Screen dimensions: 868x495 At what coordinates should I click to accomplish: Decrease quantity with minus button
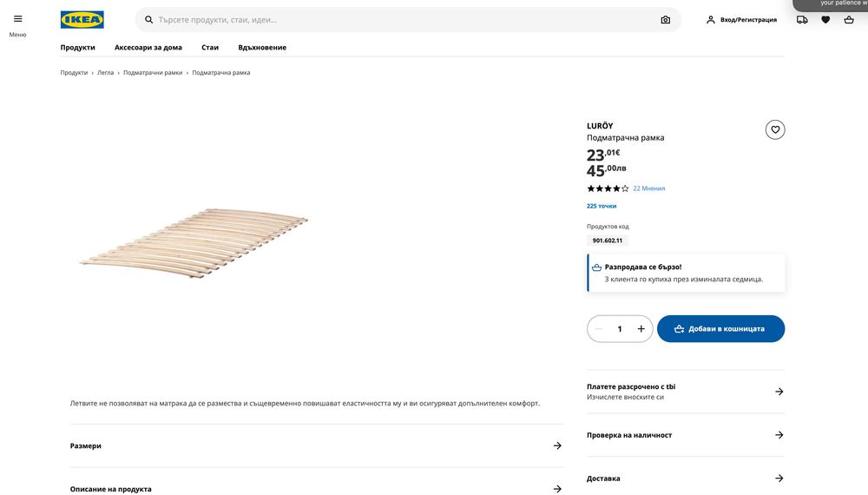tap(599, 329)
